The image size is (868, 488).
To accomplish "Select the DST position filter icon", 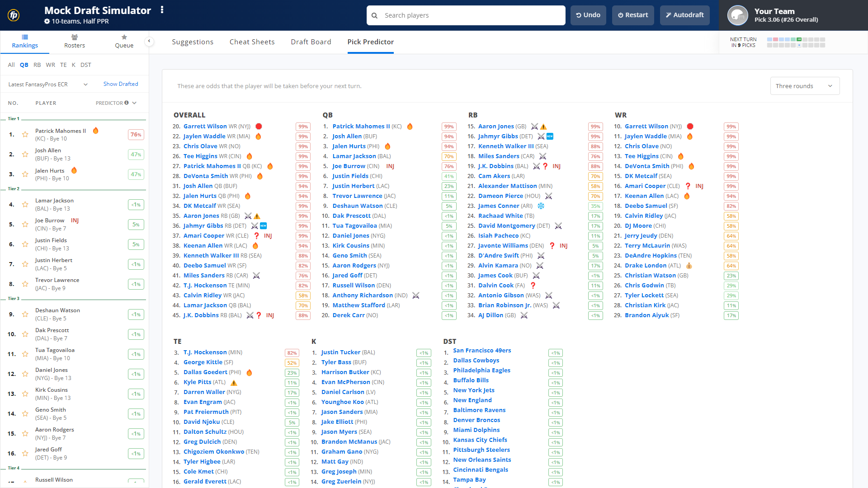I will point(86,64).
